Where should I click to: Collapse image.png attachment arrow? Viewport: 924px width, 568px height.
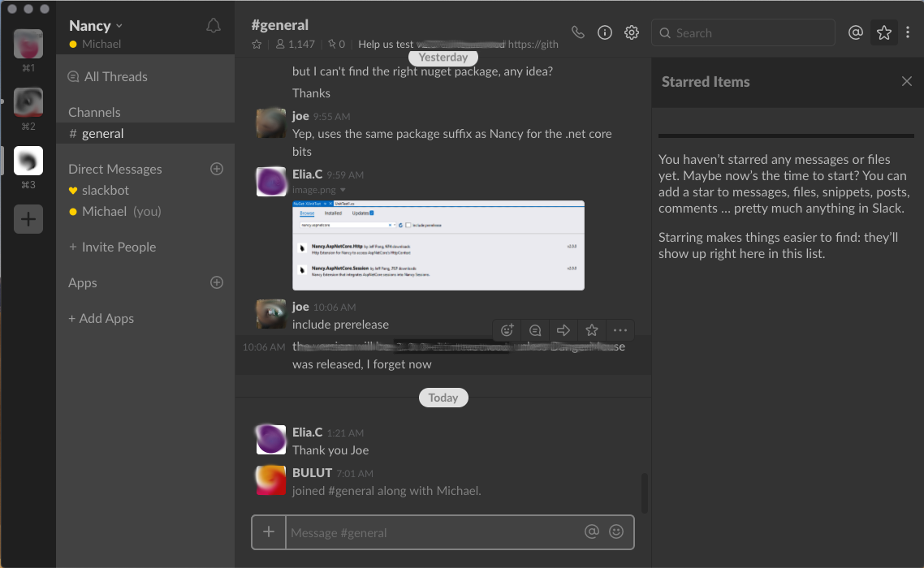pyautogui.click(x=343, y=190)
